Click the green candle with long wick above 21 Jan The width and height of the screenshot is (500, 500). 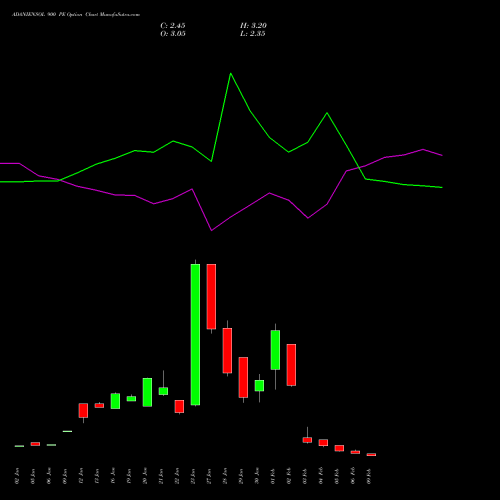[163, 391]
